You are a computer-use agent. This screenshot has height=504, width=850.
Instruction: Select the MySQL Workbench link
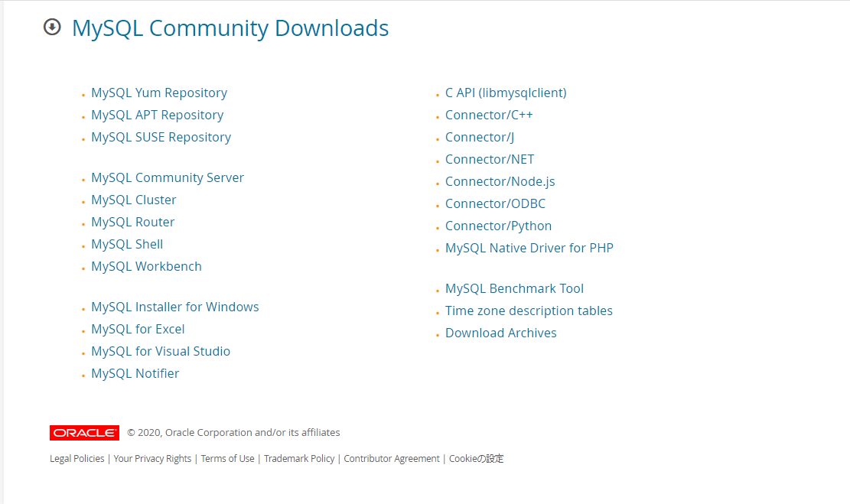pos(146,266)
